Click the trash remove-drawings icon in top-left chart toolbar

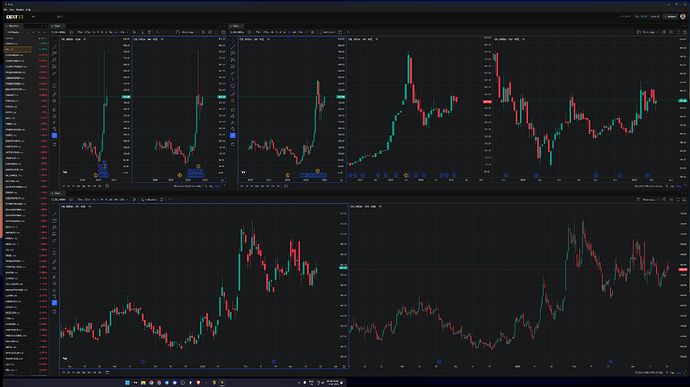click(55, 144)
